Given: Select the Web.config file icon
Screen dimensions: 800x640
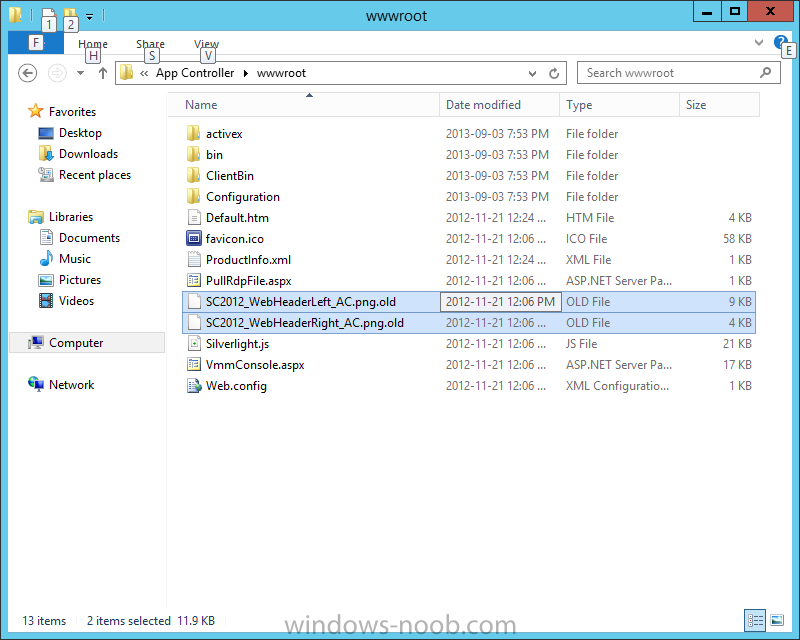Looking at the screenshot, I should (x=194, y=386).
